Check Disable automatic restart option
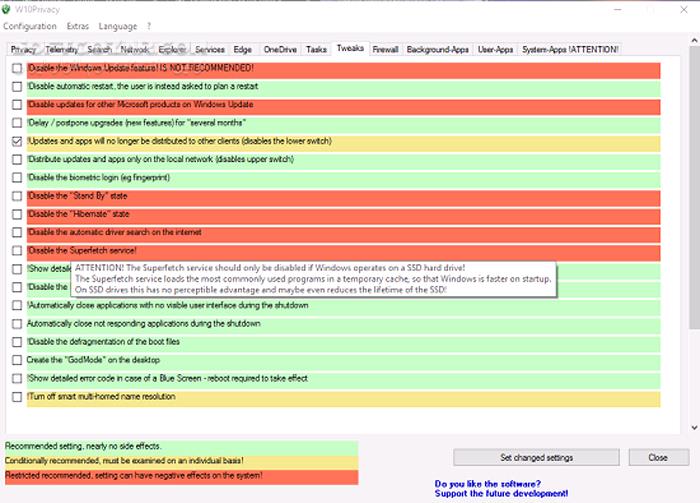The height and width of the screenshot is (503, 700). tap(17, 87)
